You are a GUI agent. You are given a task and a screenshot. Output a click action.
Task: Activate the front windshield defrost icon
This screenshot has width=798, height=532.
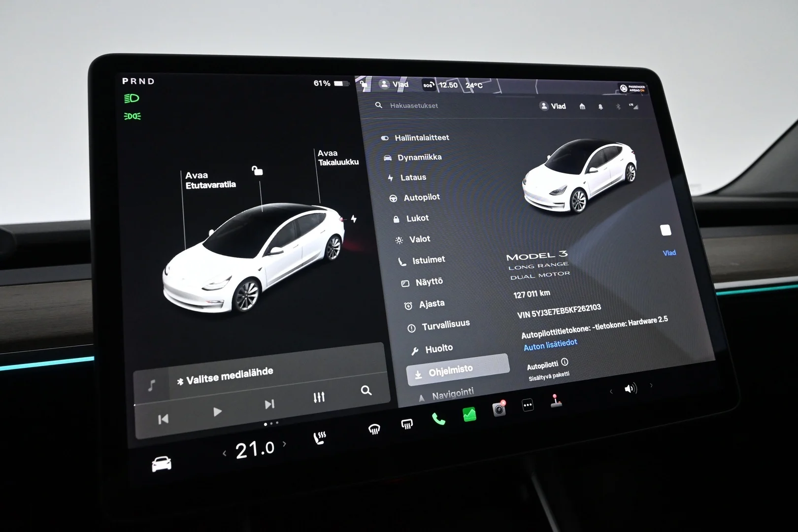pyautogui.click(x=374, y=430)
